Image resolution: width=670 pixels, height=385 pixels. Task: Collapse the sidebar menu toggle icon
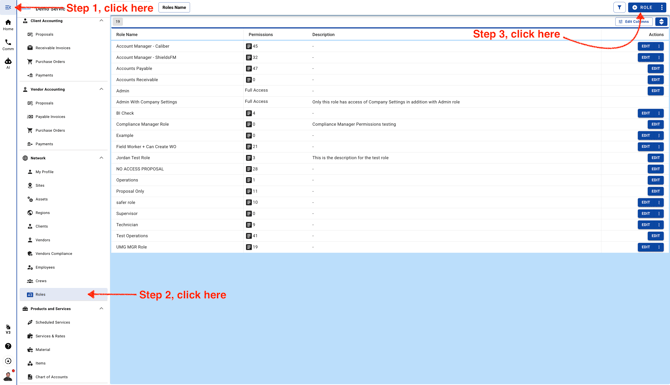click(x=8, y=7)
